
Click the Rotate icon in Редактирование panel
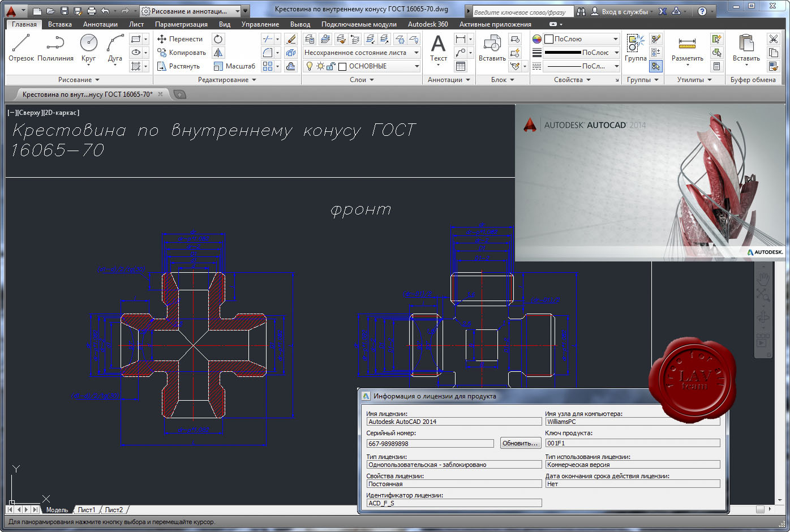pos(218,39)
